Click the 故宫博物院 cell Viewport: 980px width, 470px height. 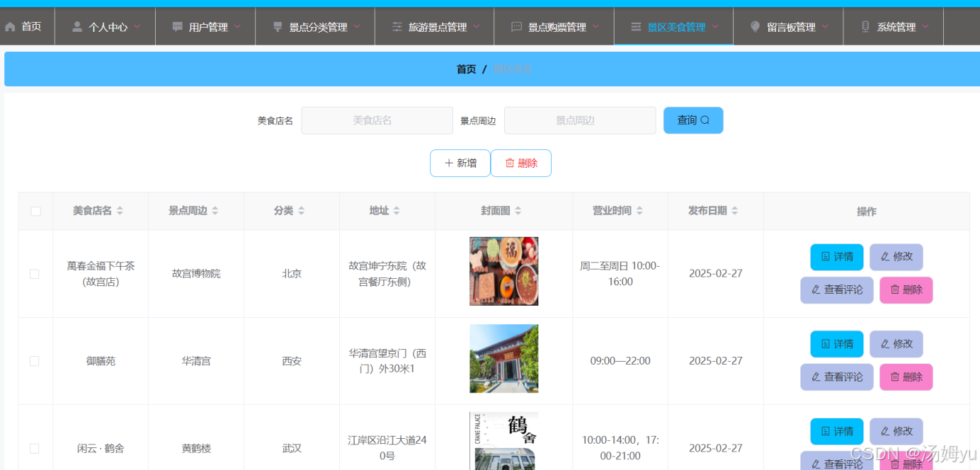point(196,273)
